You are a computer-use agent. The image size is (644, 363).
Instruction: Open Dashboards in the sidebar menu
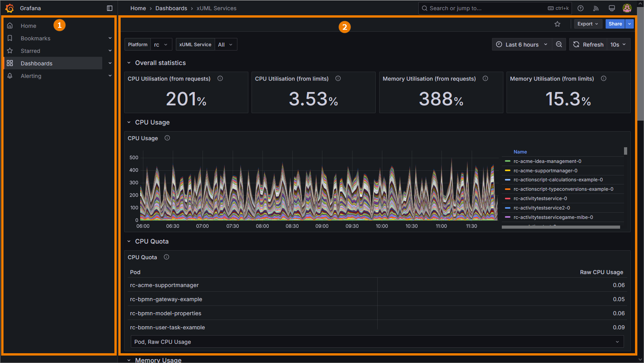[x=36, y=63]
